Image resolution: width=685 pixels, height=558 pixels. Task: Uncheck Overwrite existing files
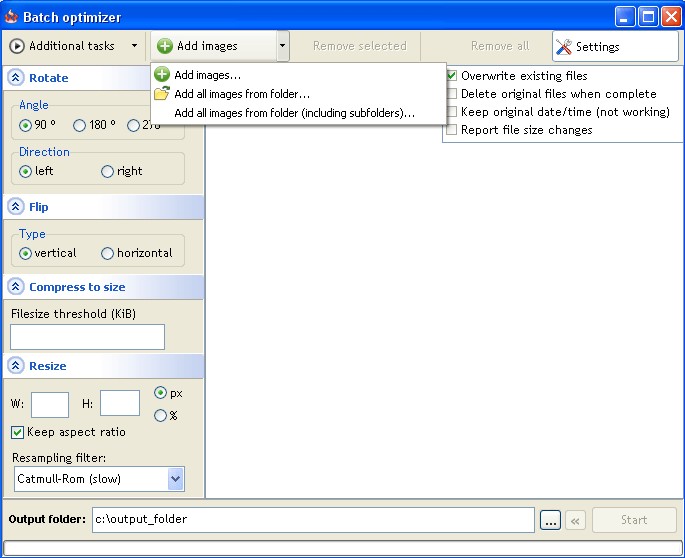click(452, 76)
